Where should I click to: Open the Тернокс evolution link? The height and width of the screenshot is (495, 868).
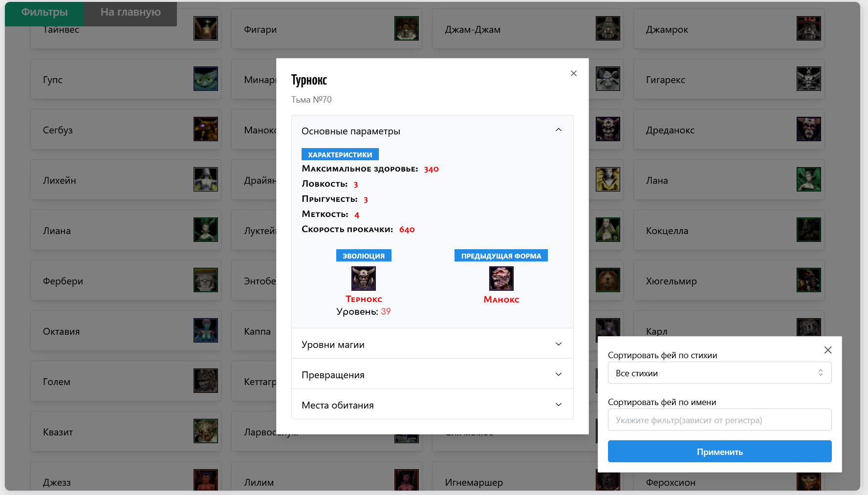tap(364, 299)
